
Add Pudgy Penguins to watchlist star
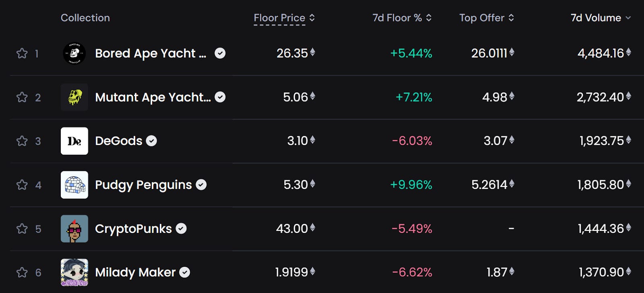pyautogui.click(x=22, y=185)
